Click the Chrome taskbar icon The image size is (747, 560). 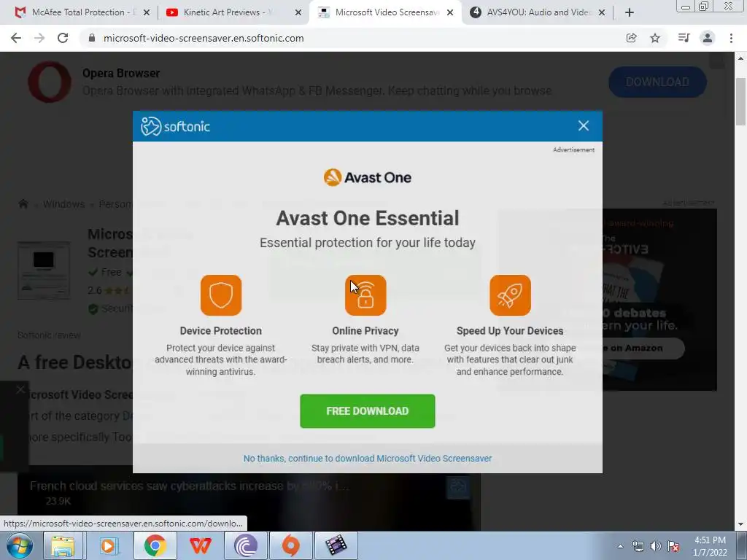(x=155, y=545)
